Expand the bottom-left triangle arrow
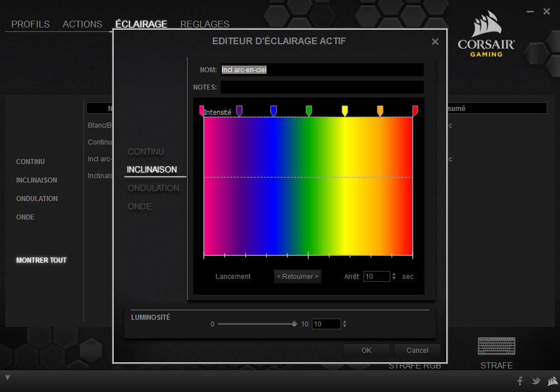Viewport: 560px width, 392px height. click(x=7, y=377)
